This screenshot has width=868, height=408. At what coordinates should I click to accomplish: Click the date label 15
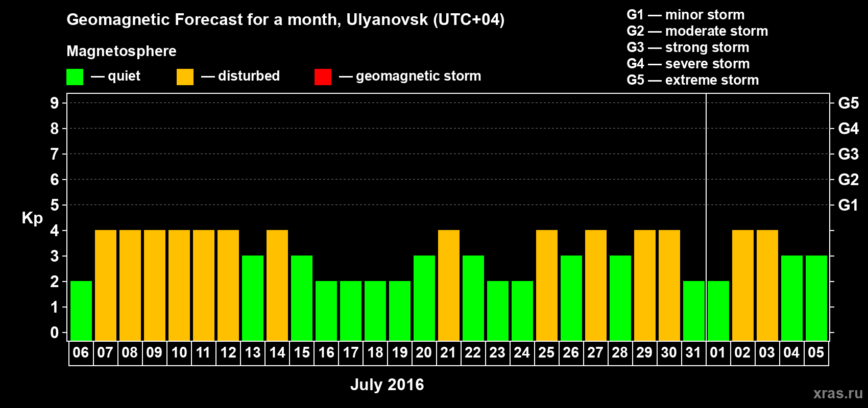pos(302,352)
